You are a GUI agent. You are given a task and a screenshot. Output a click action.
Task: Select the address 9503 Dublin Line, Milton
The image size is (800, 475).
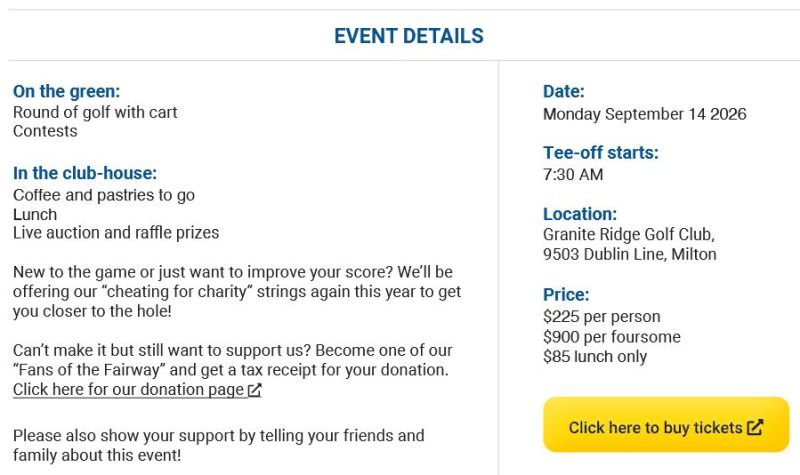pyautogui.click(x=630, y=254)
